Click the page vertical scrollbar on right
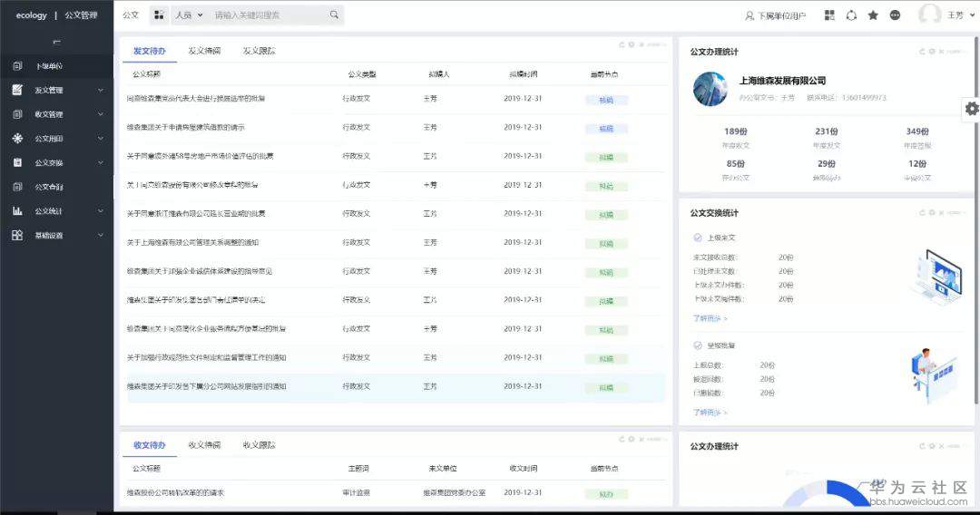This screenshot has height=515, width=980. pyautogui.click(x=977, y=219)
